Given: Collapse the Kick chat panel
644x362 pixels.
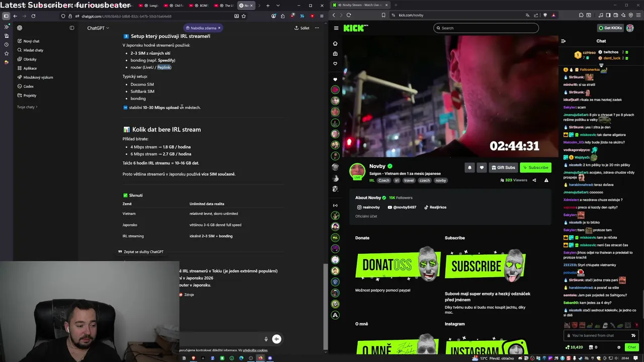Looking at the screenshot, I should tap(563, 41).
